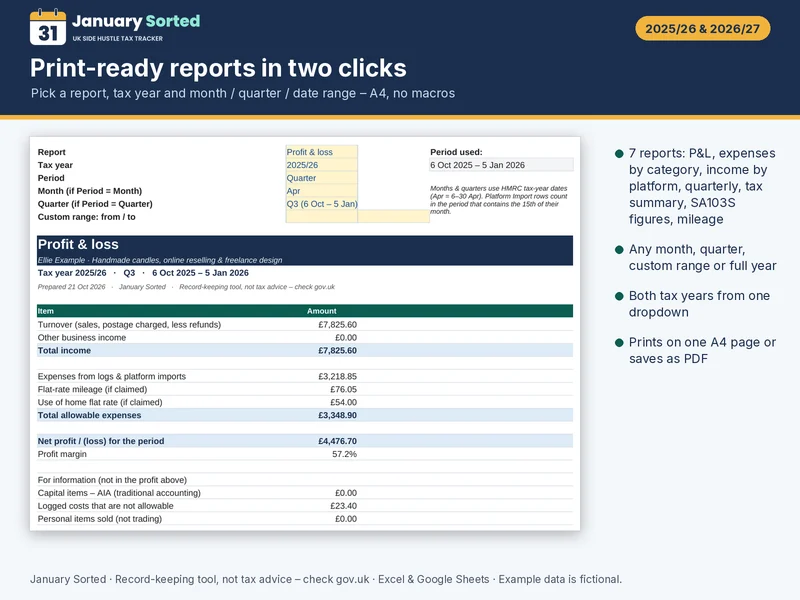Open the Month dropdown showing Apr

click(x=321, y=191)
